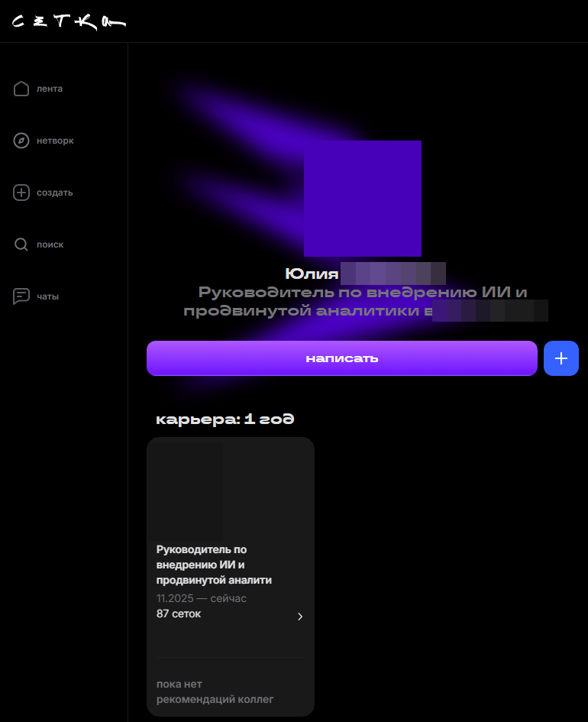Image resolution: width=588 pixels, height=722 pixels.
Task: Click the создать plus-square icon
Action: pyautogui.click(x=21, y=193)
